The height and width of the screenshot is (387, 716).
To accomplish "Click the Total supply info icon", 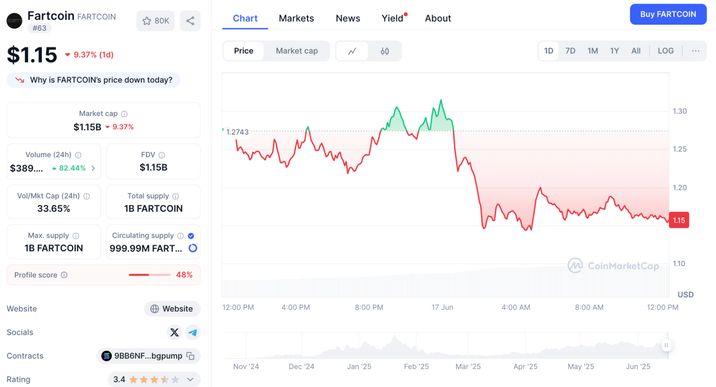I will pos(176,196).
